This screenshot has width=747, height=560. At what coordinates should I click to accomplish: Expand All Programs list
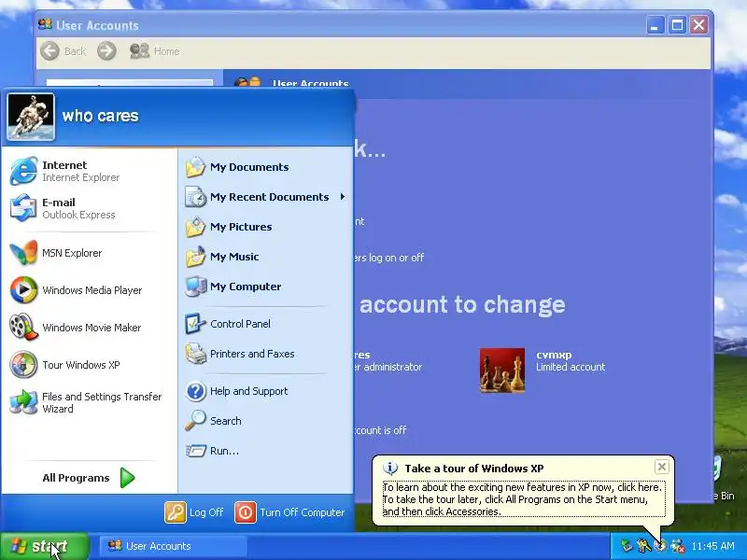point(89,478)
